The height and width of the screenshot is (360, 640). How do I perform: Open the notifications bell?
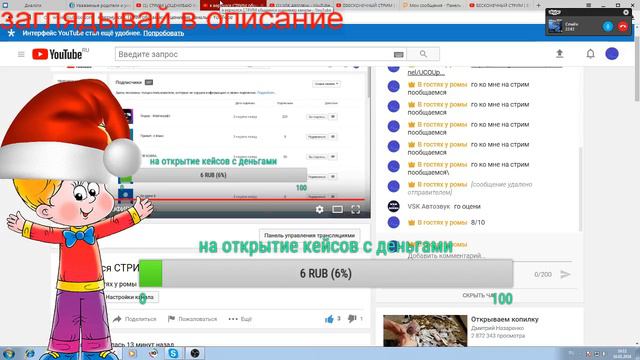point(590,54)
